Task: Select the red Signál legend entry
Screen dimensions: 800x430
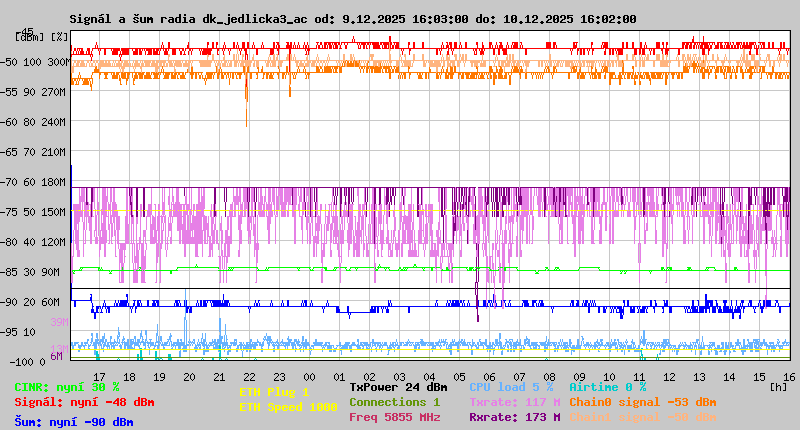Action: (84, 402)
